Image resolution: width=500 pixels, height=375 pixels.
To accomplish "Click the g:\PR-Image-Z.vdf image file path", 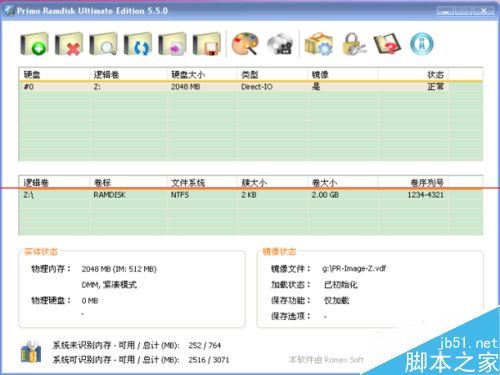I will [354, 268].
